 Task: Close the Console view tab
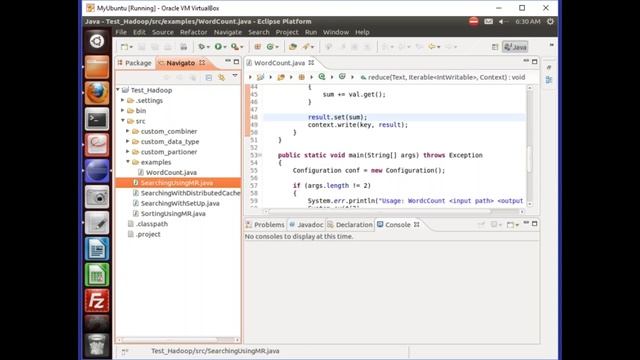417,224
